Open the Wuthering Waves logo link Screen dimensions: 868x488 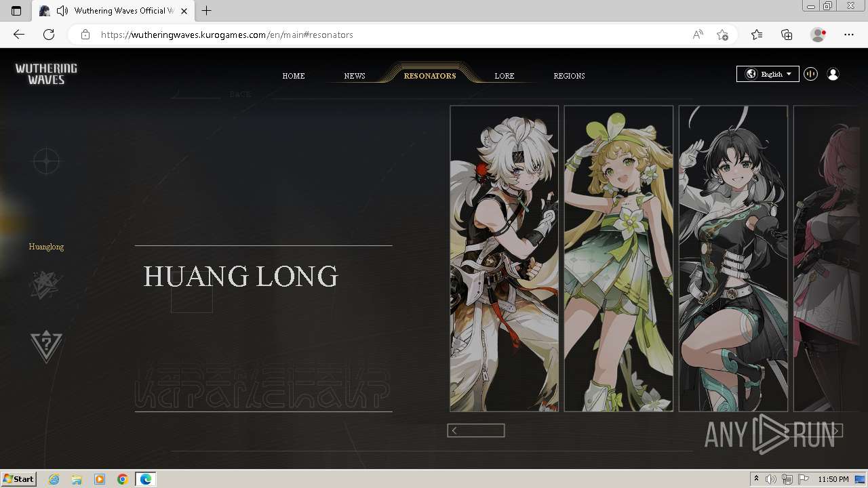[46, 74]
